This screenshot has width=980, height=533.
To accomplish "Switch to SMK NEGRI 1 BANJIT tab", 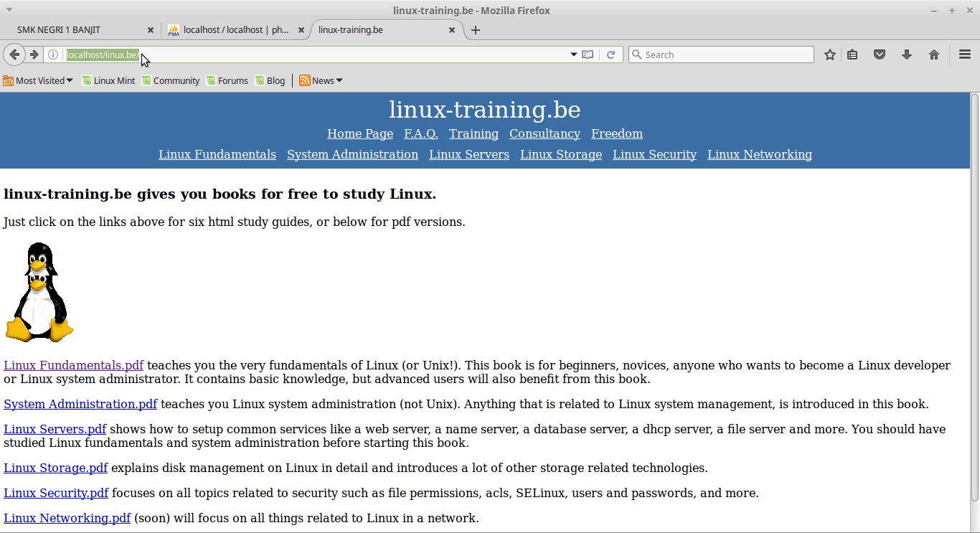I will click(80, 30).
